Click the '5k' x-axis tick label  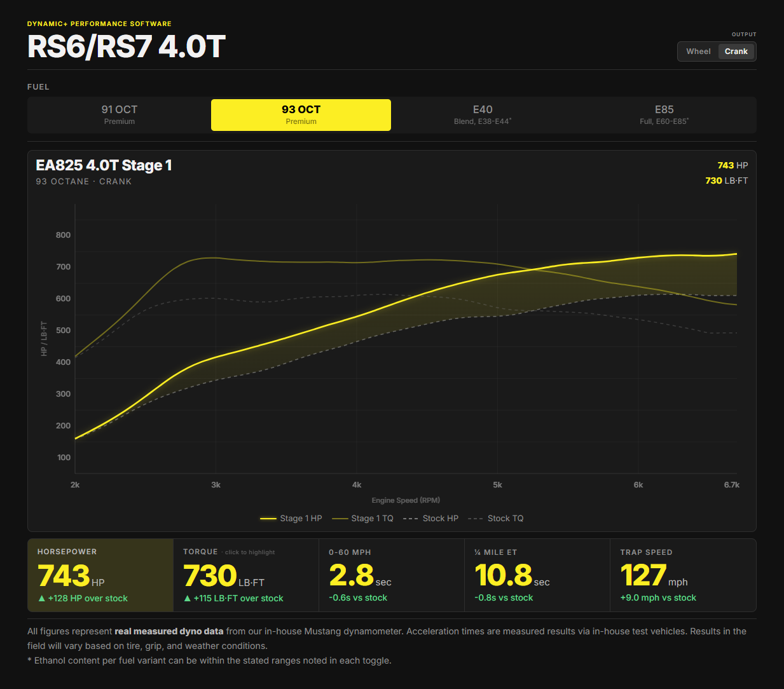click(x=497, y=485)
